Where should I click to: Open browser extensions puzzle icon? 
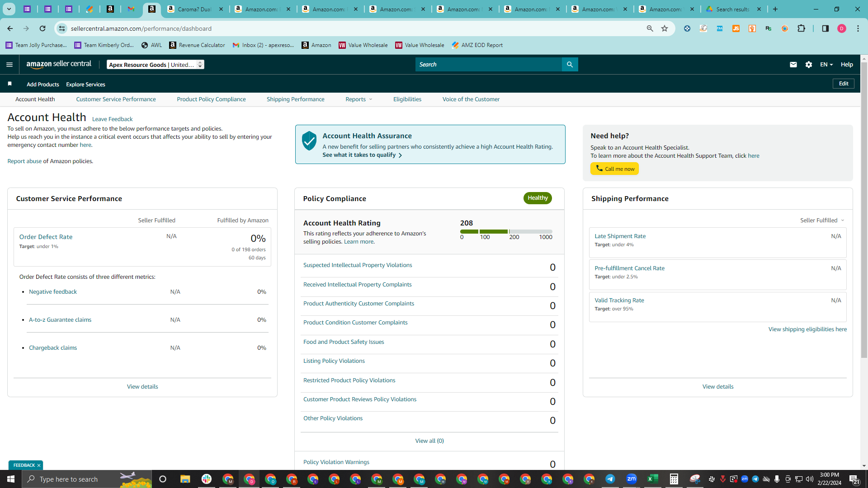(x=801, y=28)
